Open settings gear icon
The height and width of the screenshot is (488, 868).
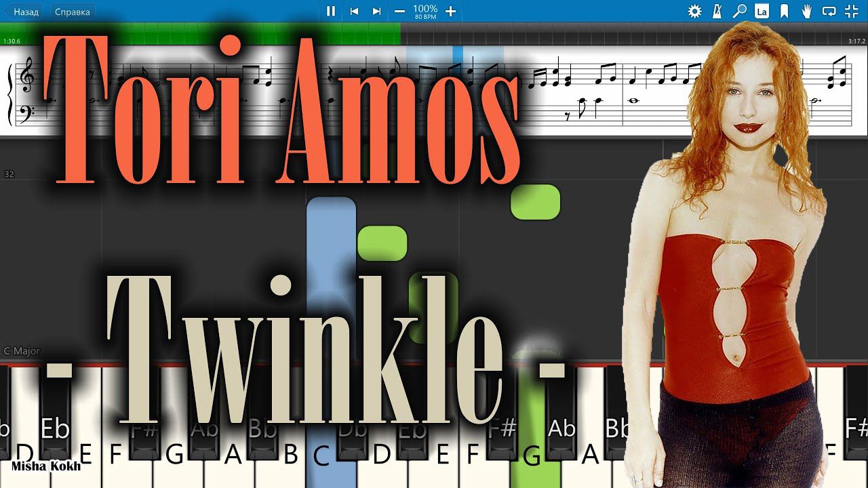click(x=695, y=11)
